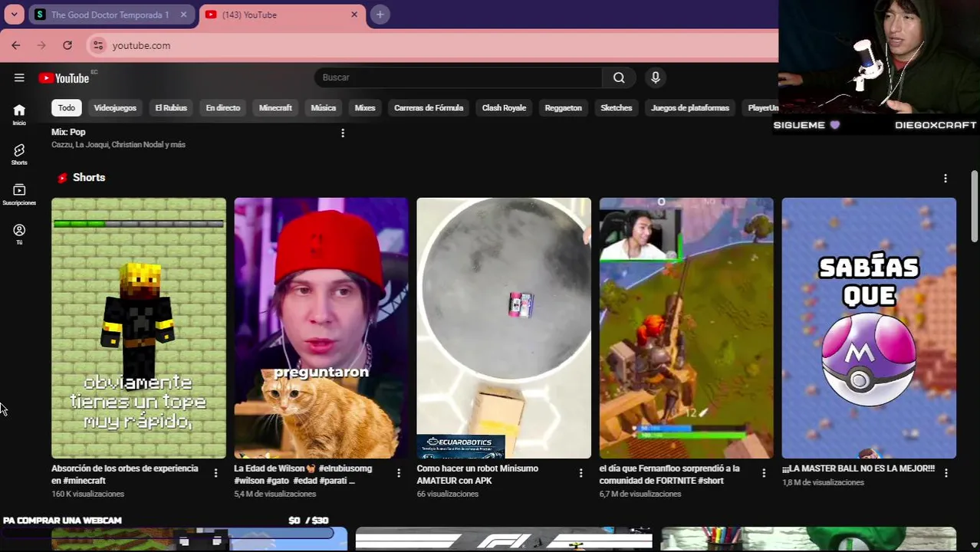Open the Minecraft experience orbs short thumbnail
The width and height of the screenshot is (980, 552).
coord(139,328)
